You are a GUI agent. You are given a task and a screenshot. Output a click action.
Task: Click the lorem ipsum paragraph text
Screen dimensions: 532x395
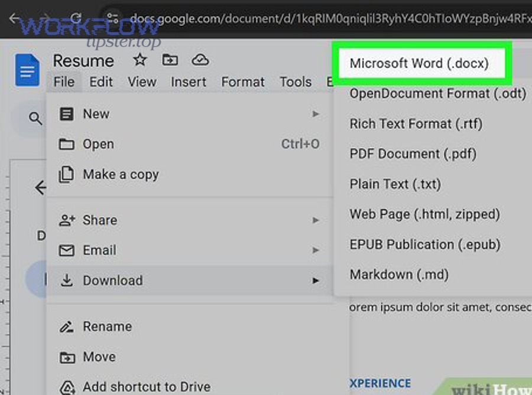point(440,307)
